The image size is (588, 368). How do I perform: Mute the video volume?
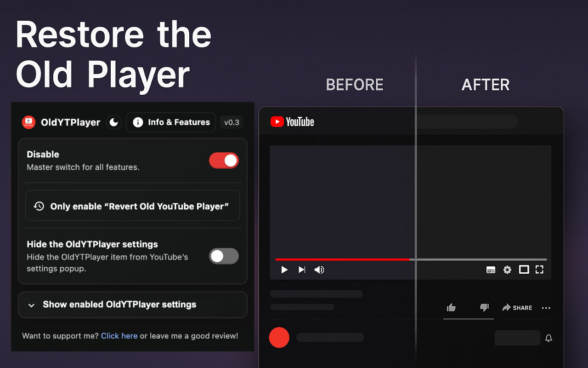(x=319, y=270)
